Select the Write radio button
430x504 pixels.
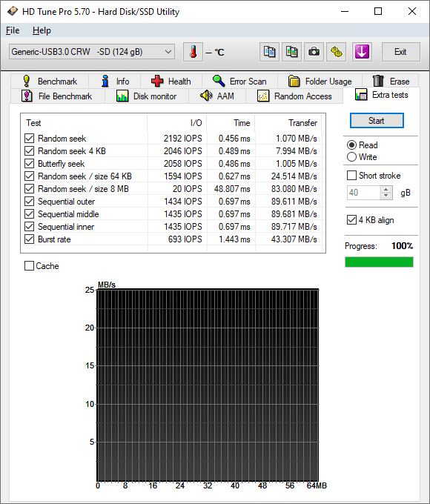click(351, 157)
